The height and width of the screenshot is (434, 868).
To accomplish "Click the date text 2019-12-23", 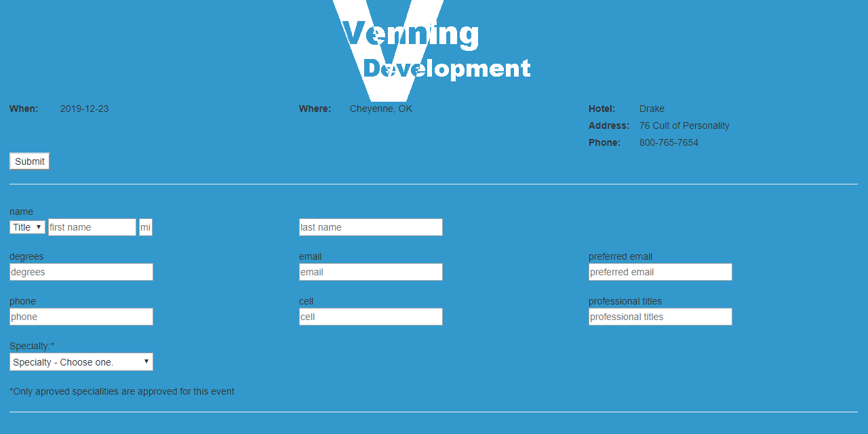I will tap(85, 108).
